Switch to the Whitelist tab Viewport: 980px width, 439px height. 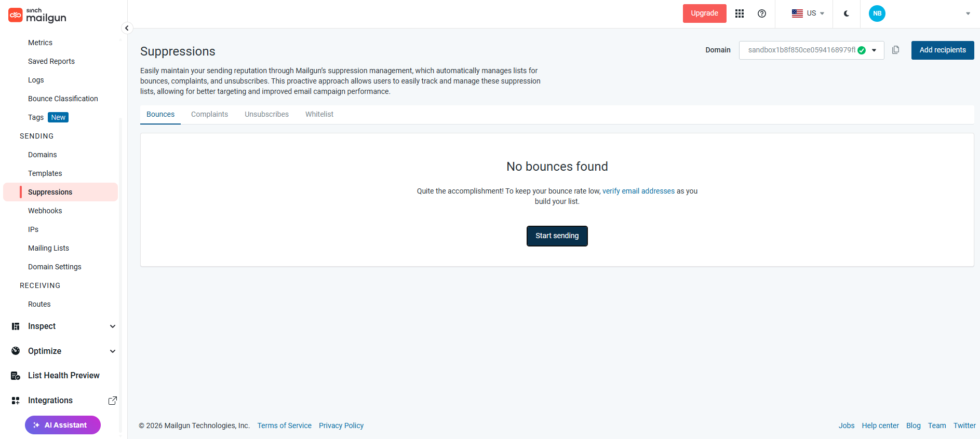pyautogui.click(x=319, y=114)
